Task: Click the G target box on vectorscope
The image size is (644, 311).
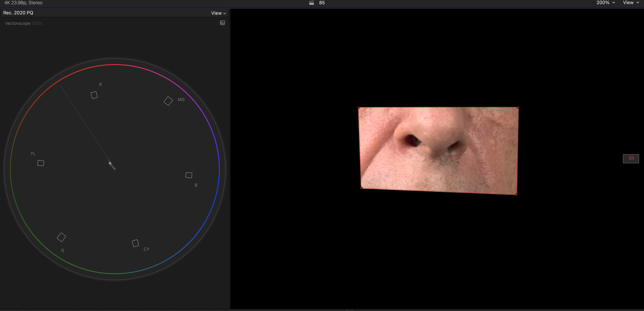Action: click(61, 237)
